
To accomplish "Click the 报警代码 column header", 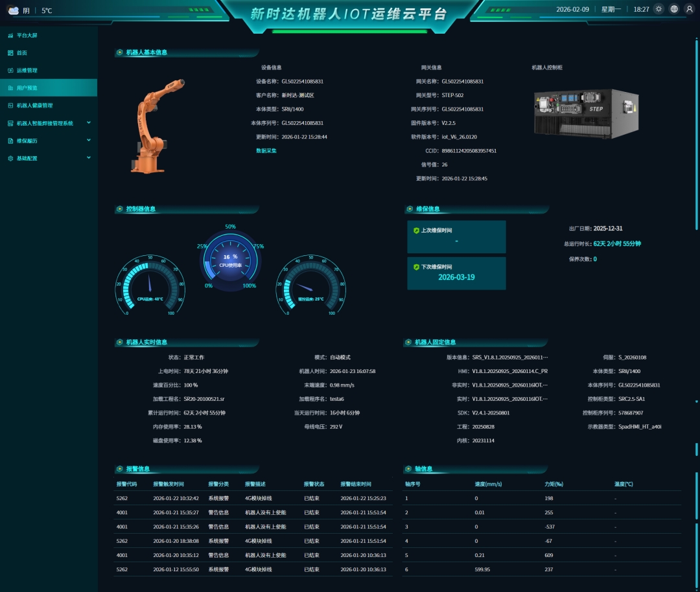I will pos(127,484).
